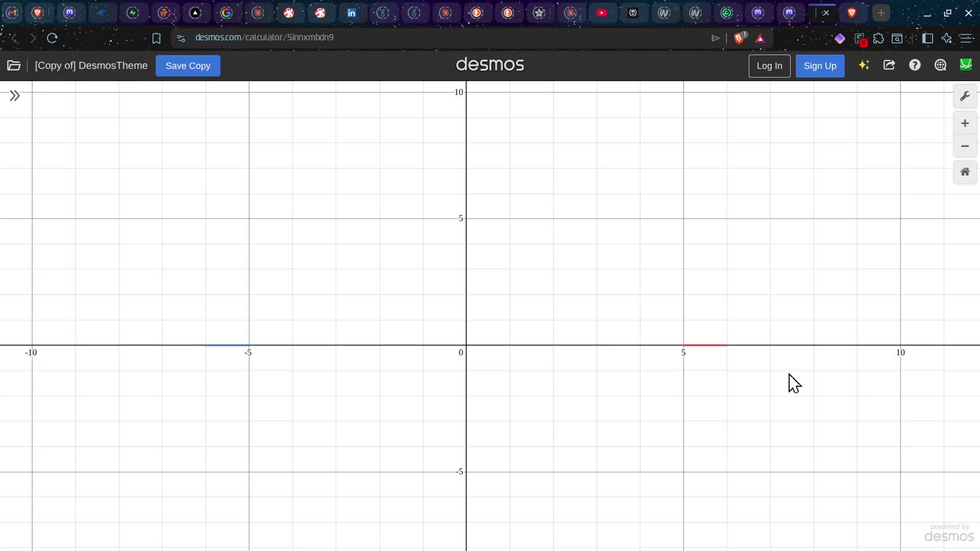Screen dimensions: 980x551
Task: Go forward with browser forward arrow
Action: tap(33, 38)
